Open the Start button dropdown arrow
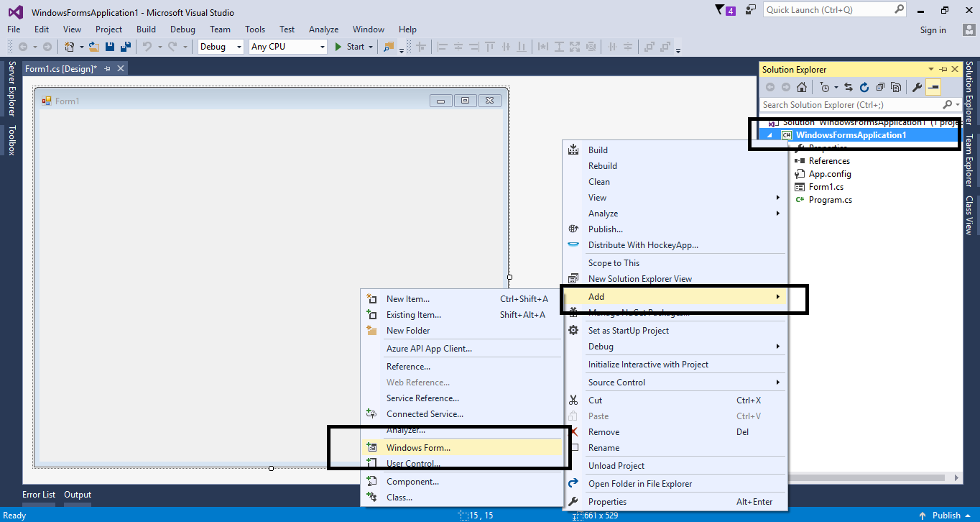This screenshot has width=980, height=522. pos(371,47)
